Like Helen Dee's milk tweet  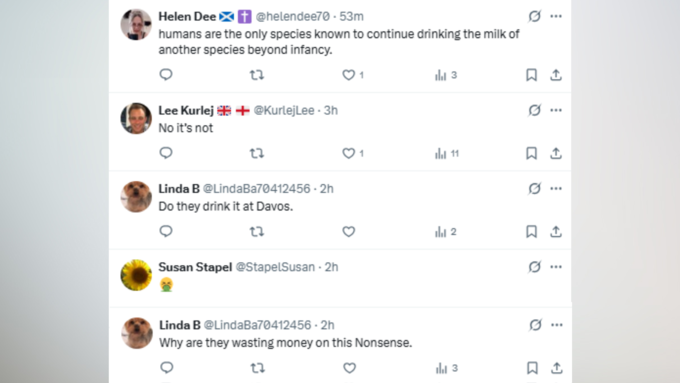[349, 75]
